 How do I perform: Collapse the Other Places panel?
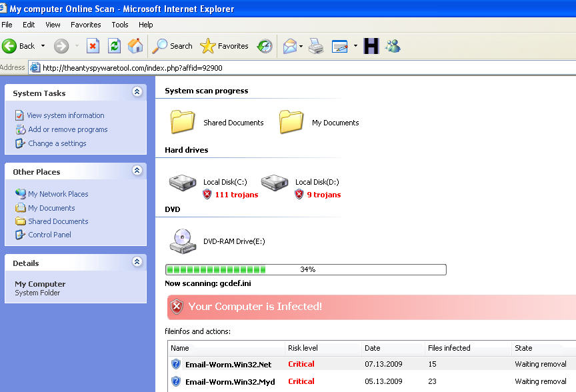(x=137, y=170)
